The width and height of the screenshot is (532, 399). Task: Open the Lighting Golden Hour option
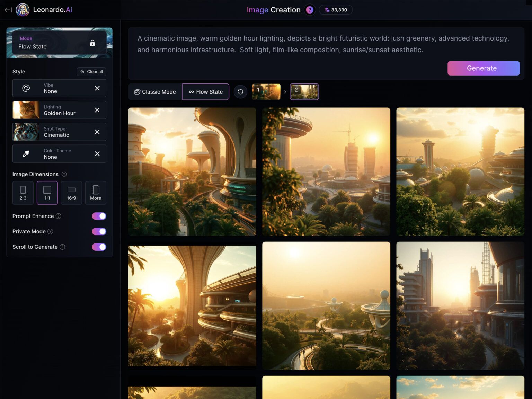click(59, 110)
